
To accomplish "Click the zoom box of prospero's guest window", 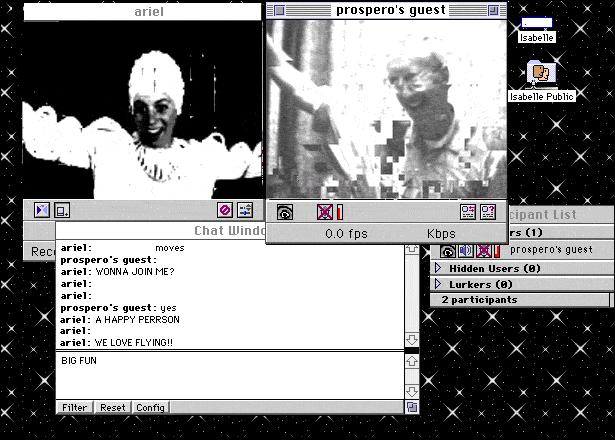I will point(493,11).
